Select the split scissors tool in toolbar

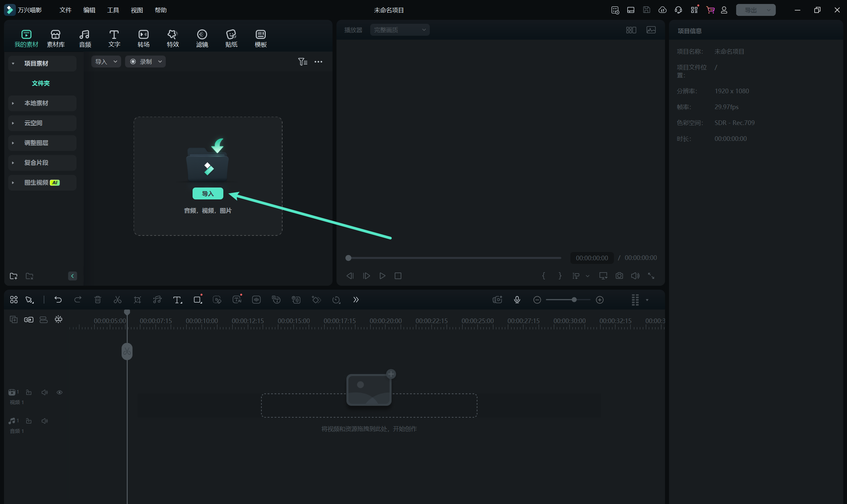tap(117, 300)
